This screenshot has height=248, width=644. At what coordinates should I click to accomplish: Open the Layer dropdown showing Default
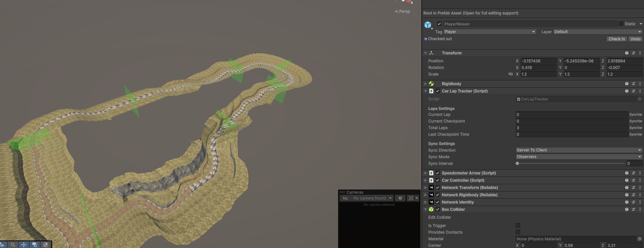click(x=598, y=32)
